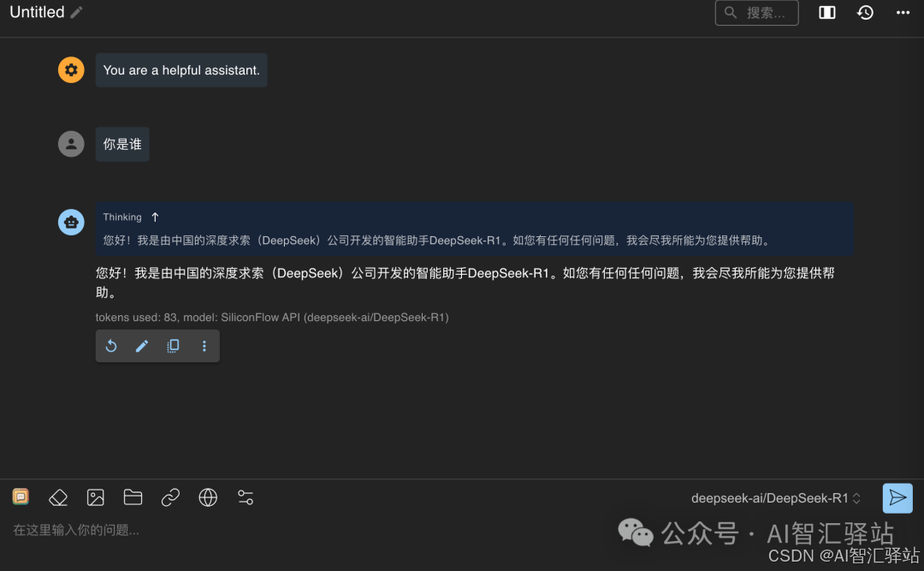Attach a file via folder icon
Screen dimensions: 924x571
click(133, 497)
